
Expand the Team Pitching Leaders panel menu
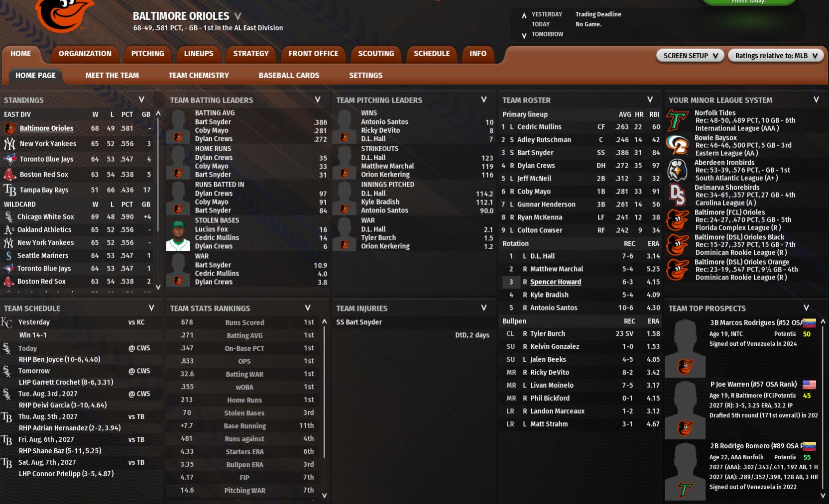coord(483,100)
